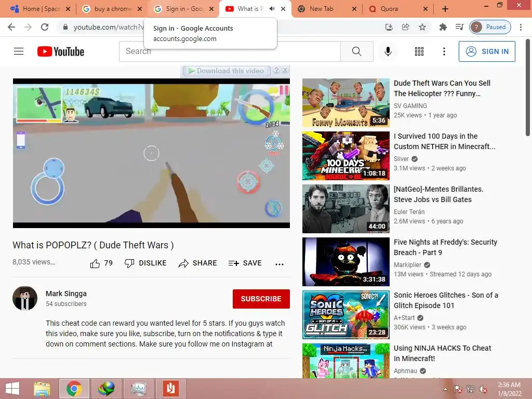Mute the playing YouTube tab audio

[x=272, y=9]
